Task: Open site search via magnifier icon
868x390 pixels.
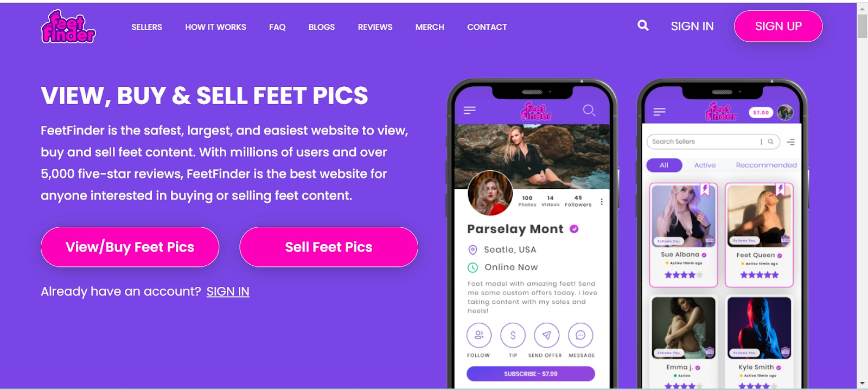Action: click(643, 25)
